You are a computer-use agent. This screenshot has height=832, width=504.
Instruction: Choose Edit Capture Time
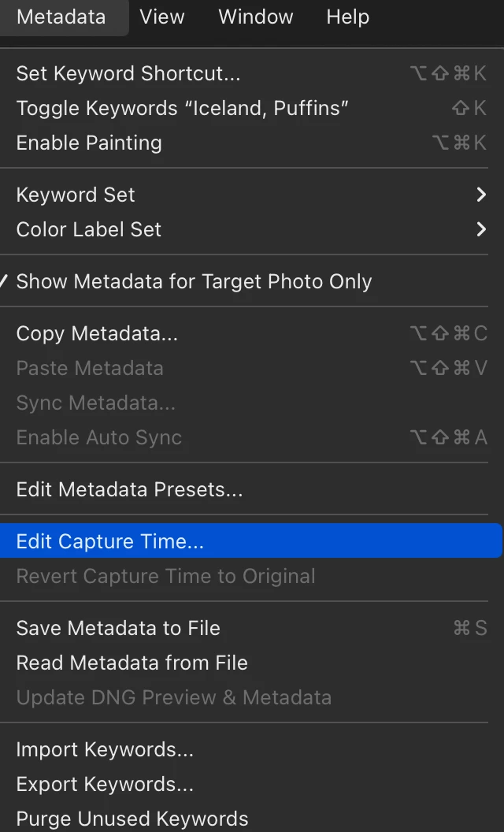pyautogui.click(x=109, y=541)
